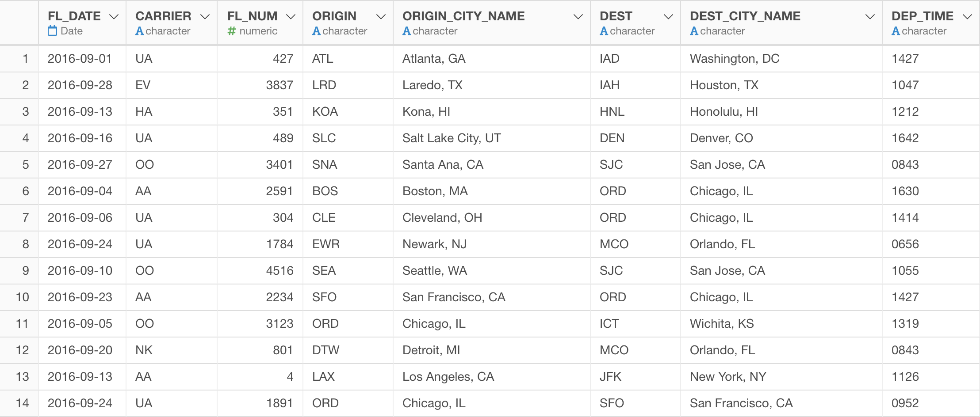The image size is (980, 417).
Task: Click the character type icon under ORIGIN_CITY_NAME
Action: pyautogui.click(x=406, y=31)
